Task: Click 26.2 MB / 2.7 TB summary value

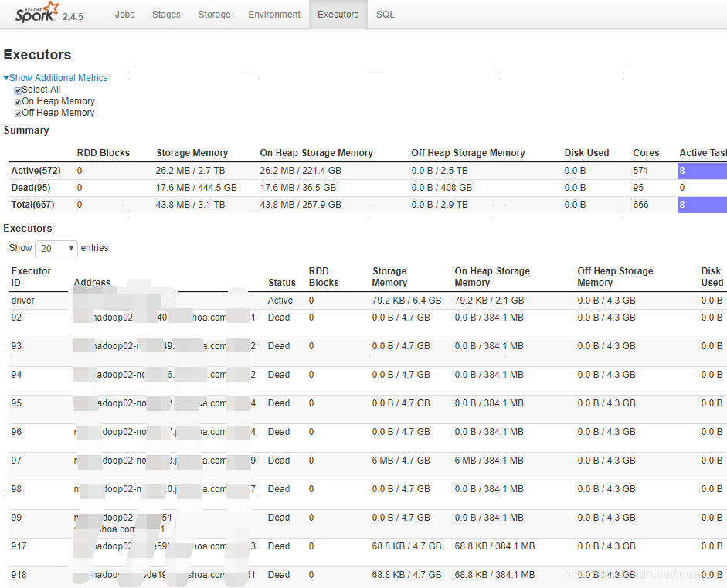Action: pos(190,171)
